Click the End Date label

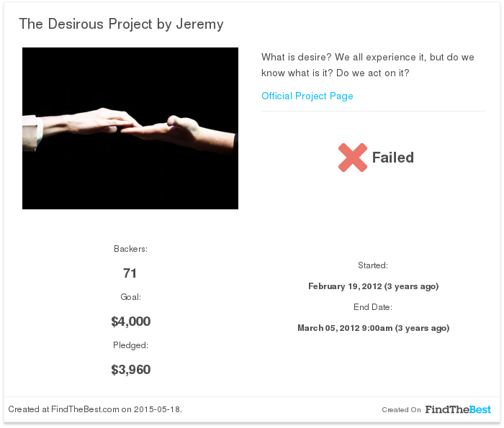(373, 307)
